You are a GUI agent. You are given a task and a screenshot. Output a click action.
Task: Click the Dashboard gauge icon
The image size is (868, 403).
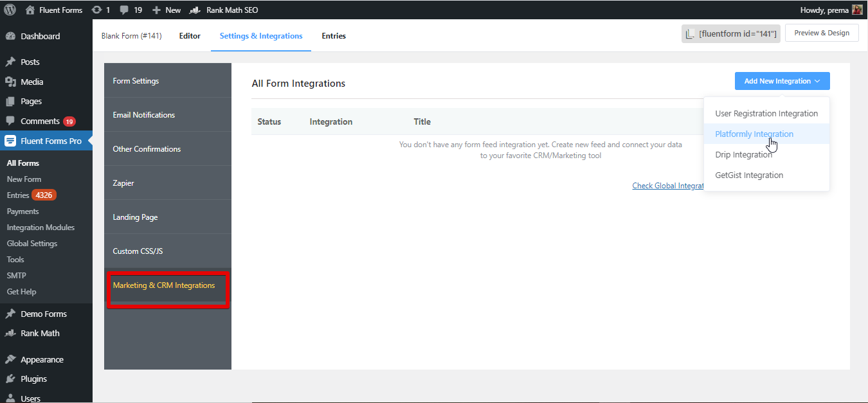pyautogui.click(x=10, y=36)
